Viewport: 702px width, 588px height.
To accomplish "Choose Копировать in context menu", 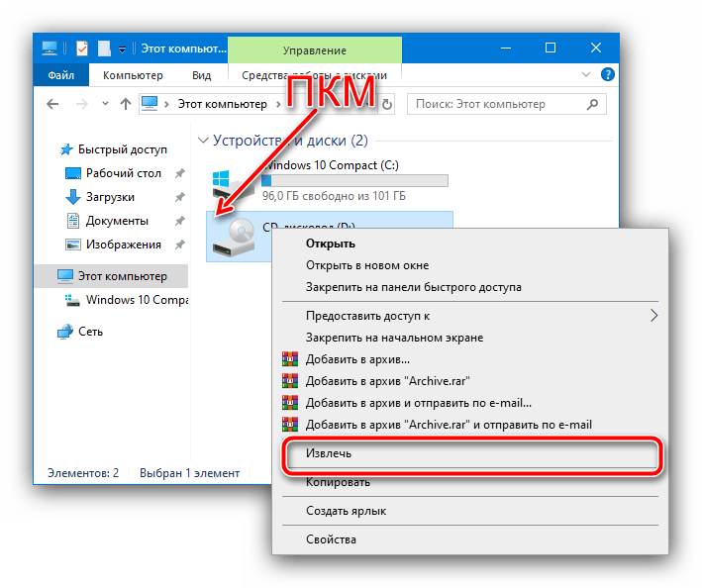I will 470,482.
